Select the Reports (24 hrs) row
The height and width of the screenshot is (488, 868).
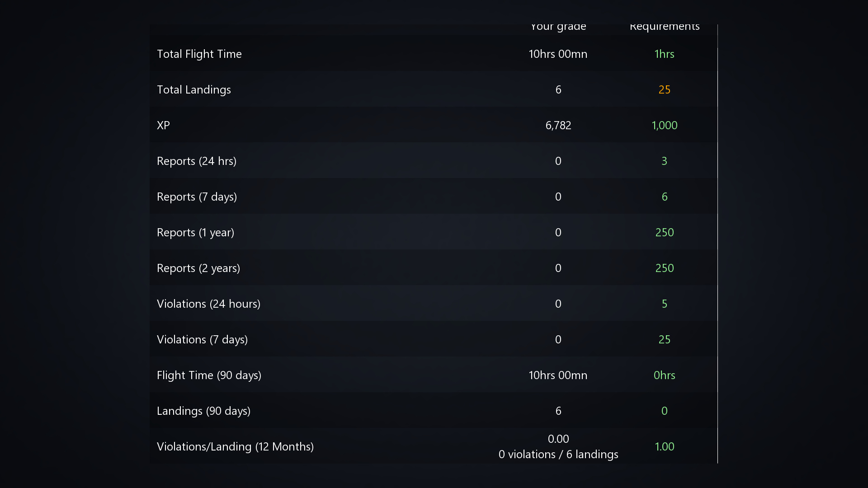(434, 161)
